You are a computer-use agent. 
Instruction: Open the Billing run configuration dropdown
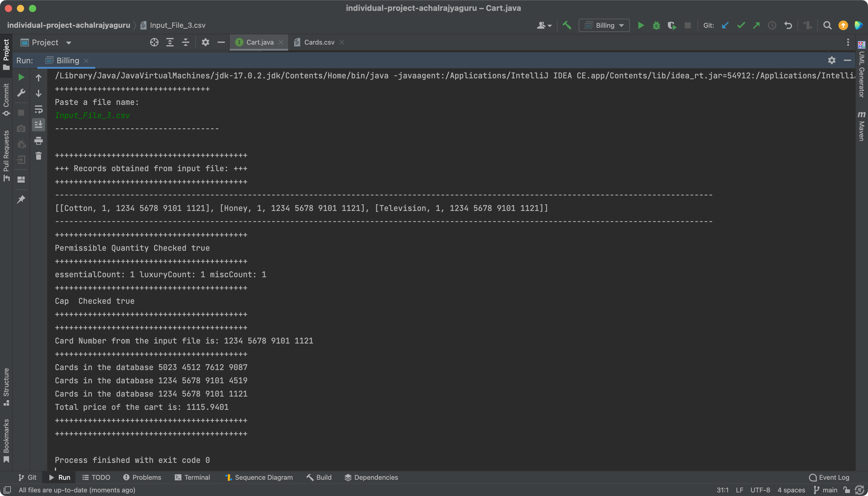click(604, 26)
